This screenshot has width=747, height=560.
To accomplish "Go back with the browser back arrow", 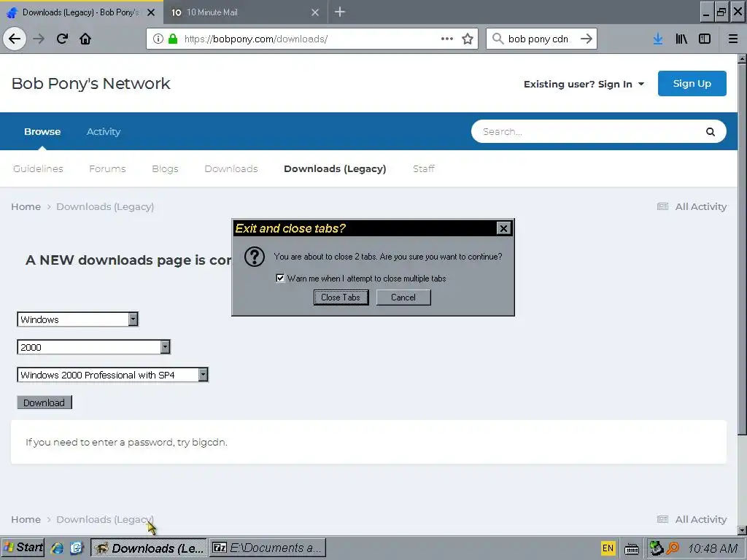I will pos(15,39).
